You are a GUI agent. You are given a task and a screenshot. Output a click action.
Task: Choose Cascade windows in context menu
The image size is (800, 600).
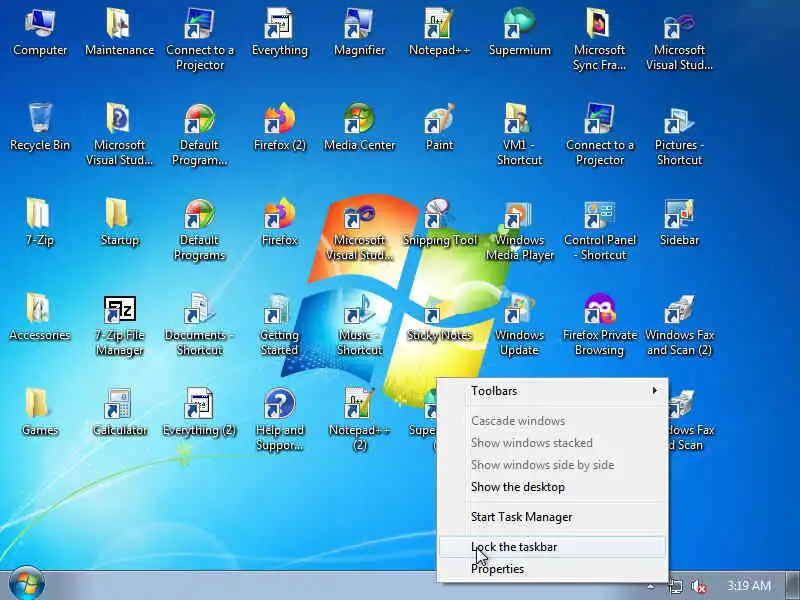(553, 421)
